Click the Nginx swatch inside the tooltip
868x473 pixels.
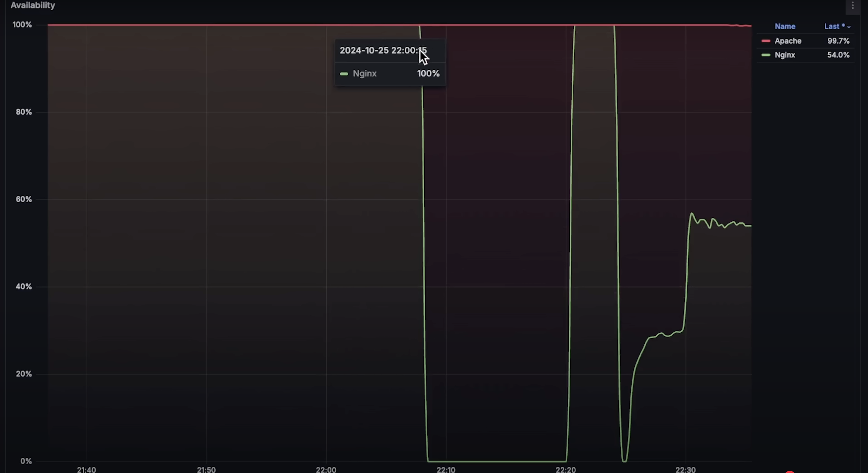[x=344, y=74]
